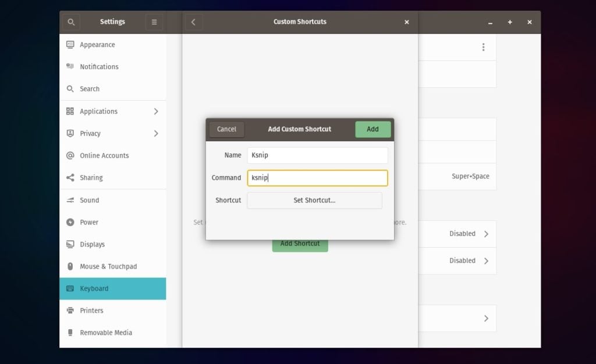Expand the Privacy submenu arrow
The height and width of the screenshot is (364, 596).
(156, 133)
